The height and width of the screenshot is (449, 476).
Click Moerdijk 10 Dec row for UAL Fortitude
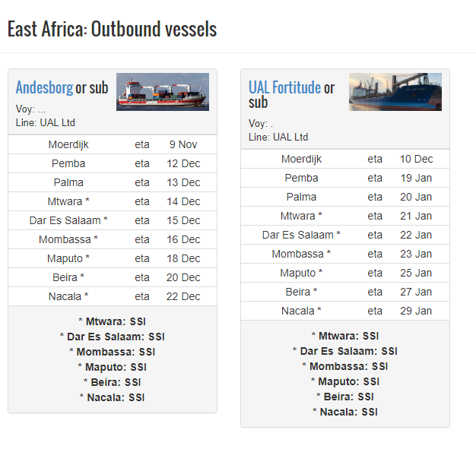345,159
